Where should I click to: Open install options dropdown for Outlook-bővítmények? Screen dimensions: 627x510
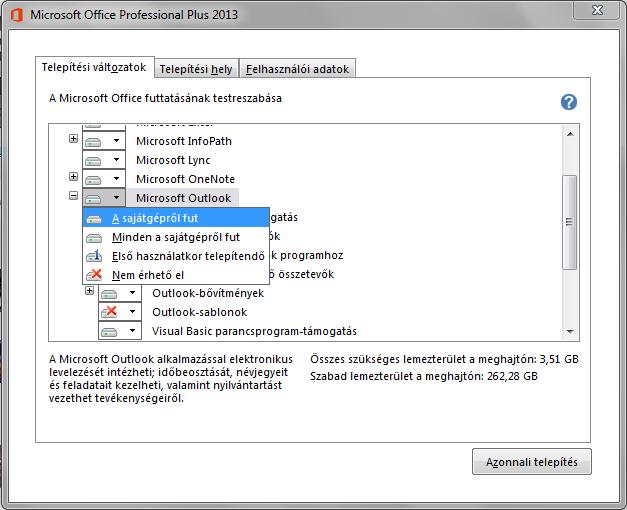point(120,293)
